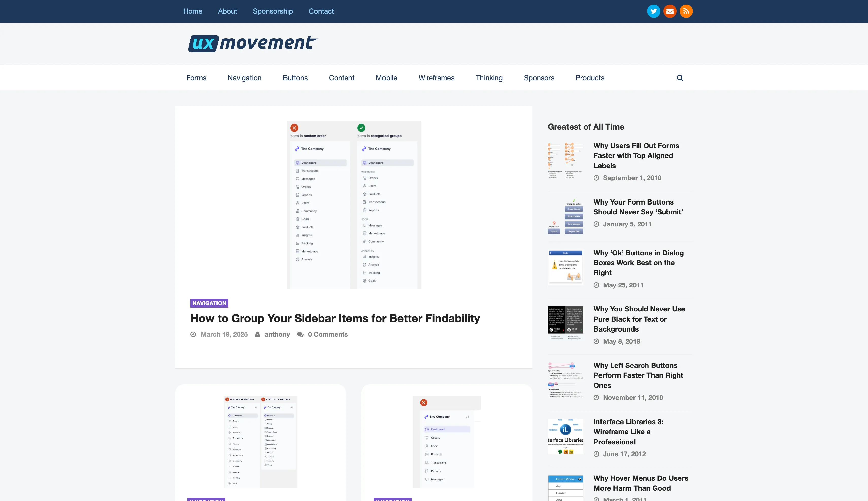Viewport: 868px width, 501px height.
Task: Click the UX Movement logo
Action: coord(253,43)
